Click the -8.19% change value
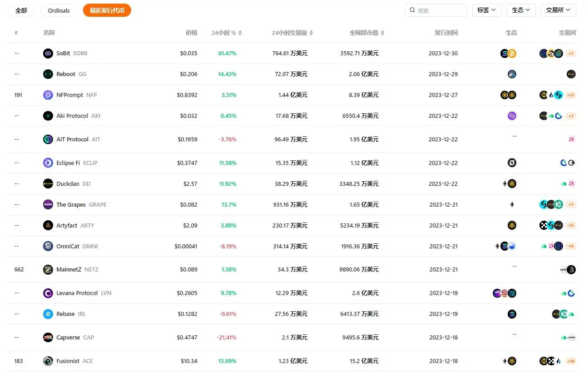Image resolution: width=588 pixels, height=373 pixels. [228, 247]
